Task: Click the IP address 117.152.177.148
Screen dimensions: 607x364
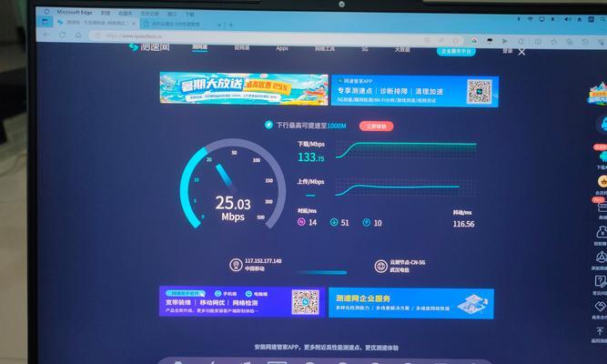Action: pyautogui.click(x=263, y=261)
